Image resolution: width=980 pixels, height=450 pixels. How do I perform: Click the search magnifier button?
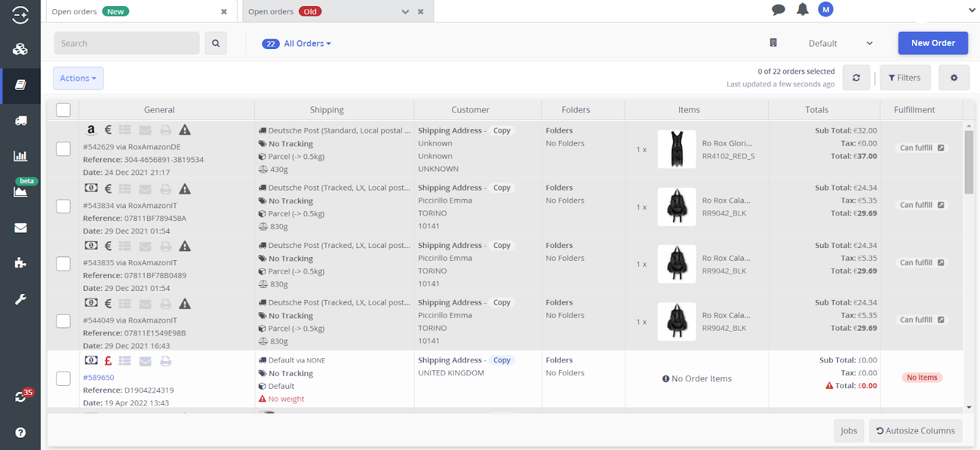point(216,43)
